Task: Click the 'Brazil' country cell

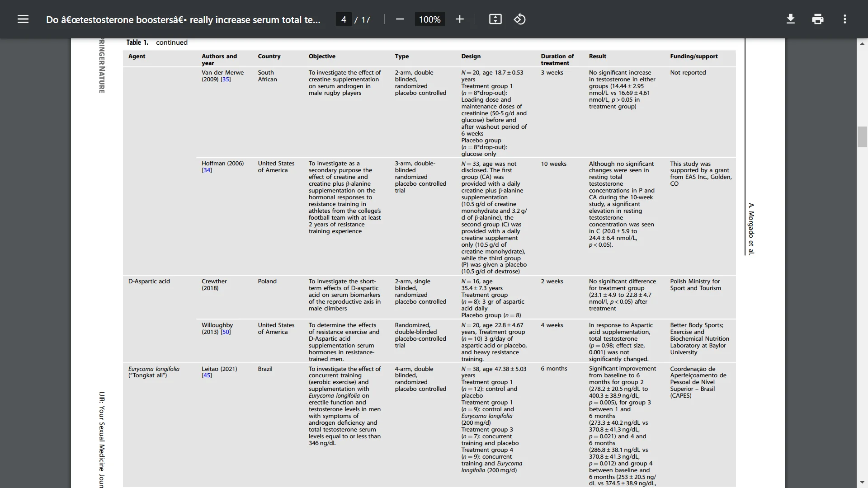Action: [x=265, y=369]
